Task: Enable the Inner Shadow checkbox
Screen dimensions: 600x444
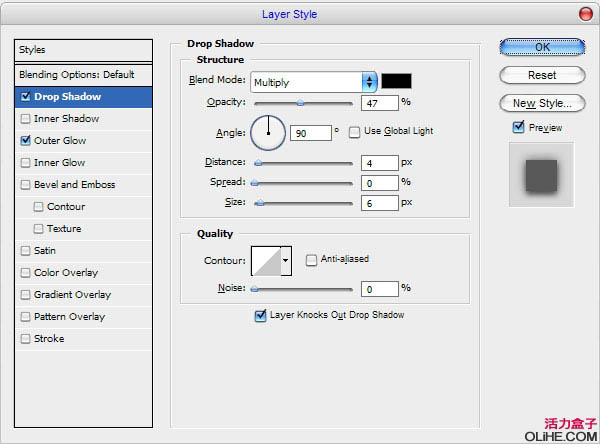Action: pos(25,119)
